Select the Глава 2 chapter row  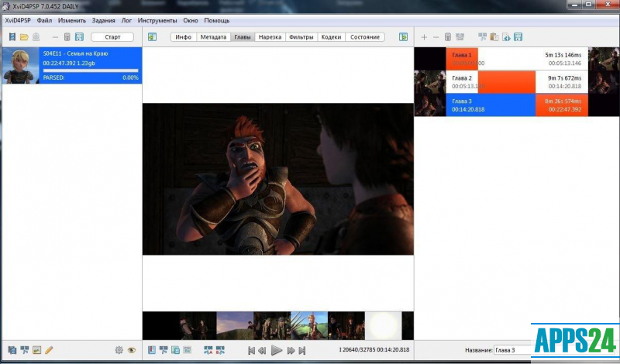point(517,82)
